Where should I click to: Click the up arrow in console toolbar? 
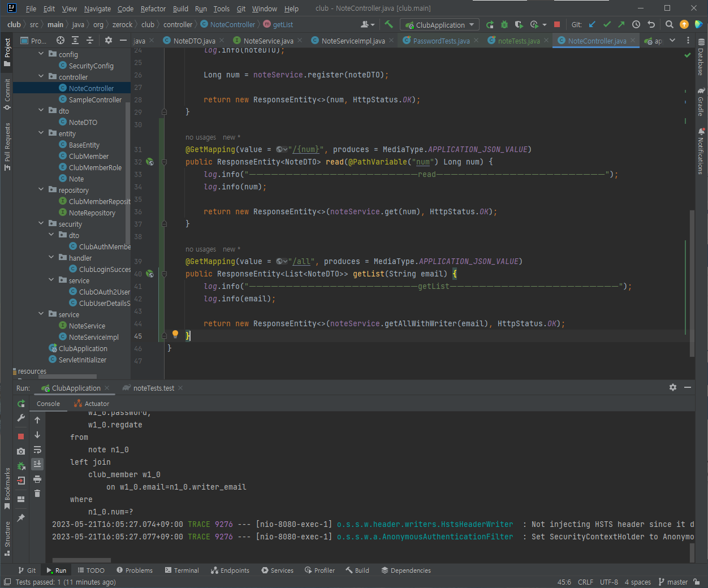37,420
